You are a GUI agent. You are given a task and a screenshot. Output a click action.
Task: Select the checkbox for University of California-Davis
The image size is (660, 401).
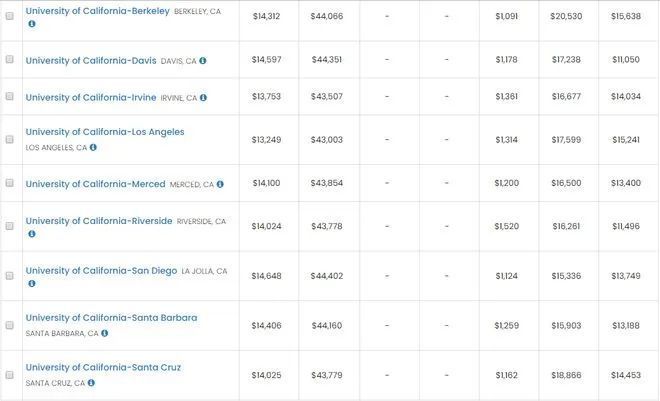tap(9, 59)
